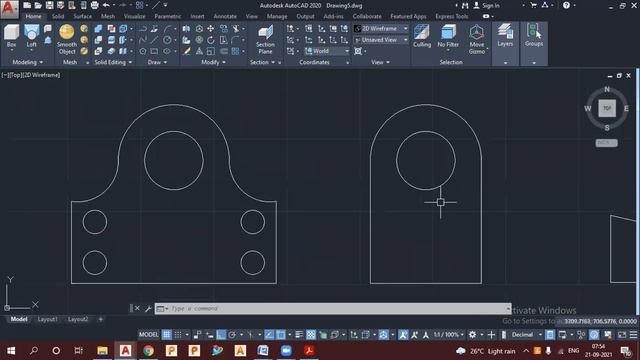This screenshot has height=360, width=640.
Task: Open the Layout1 tab
Action: (47, 319)
